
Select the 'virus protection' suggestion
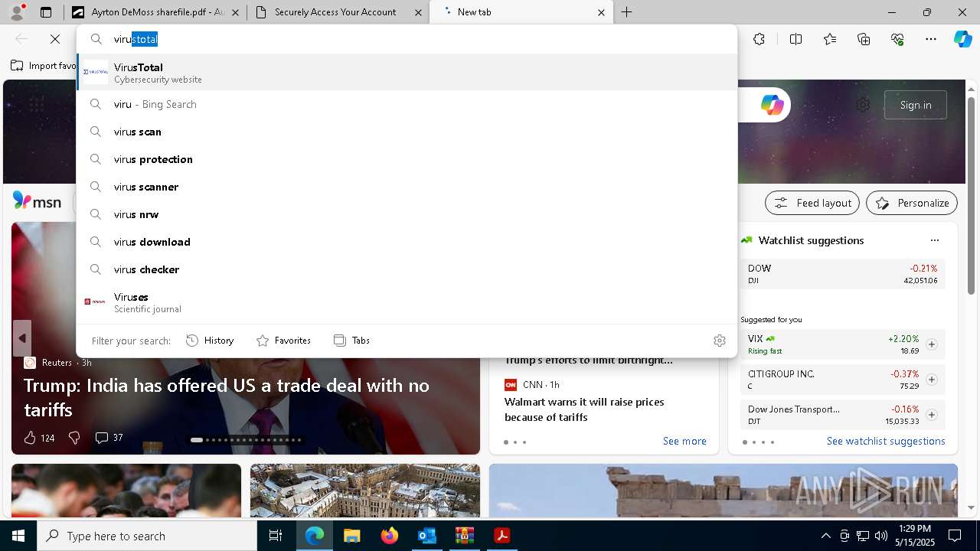[x=407, y=159]
